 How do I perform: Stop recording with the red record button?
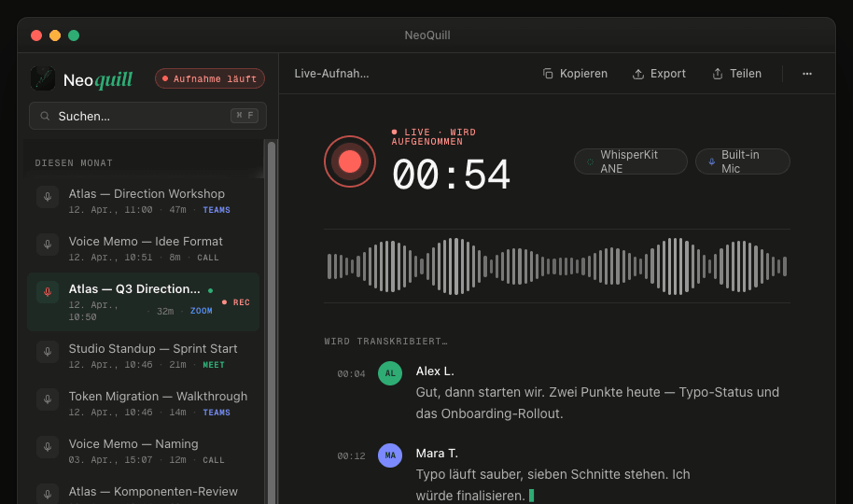click(x=350, y=161)
